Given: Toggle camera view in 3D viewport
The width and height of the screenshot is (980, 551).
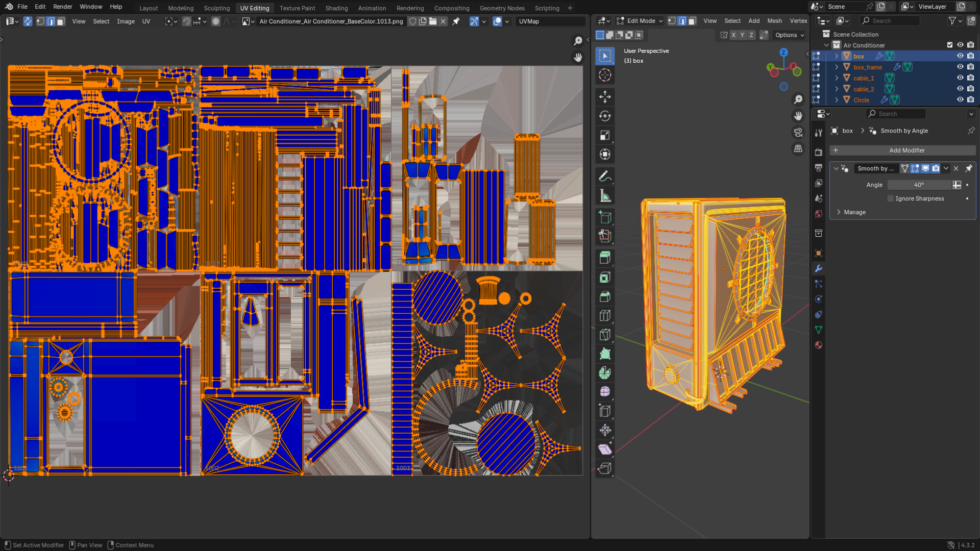Looking at the screenshot, I should coord(798,133).
